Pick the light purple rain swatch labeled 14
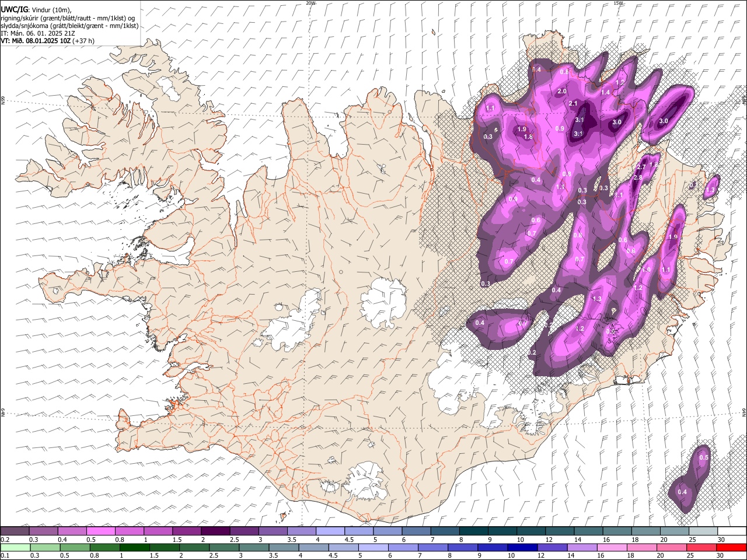This screenshot has width=747, height=560. point(582,547)
